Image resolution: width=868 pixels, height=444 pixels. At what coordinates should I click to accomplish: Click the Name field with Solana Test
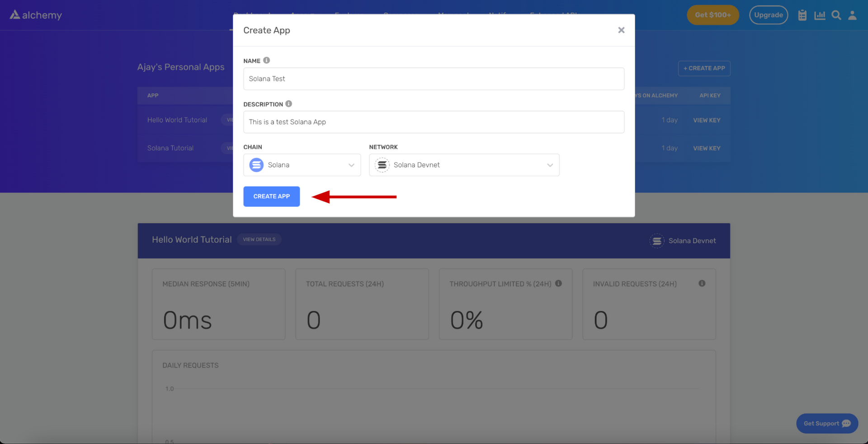tap(434, 79)
